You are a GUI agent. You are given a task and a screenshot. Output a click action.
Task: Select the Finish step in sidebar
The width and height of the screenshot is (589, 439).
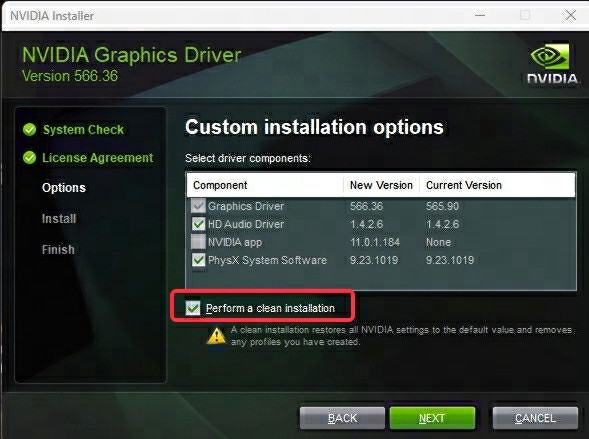pos(58,249)
